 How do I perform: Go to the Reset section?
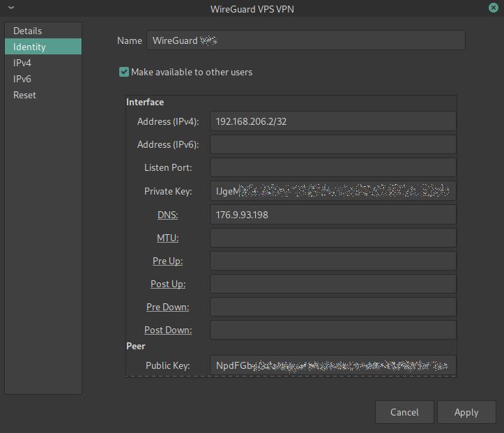[x=43, y=95]
